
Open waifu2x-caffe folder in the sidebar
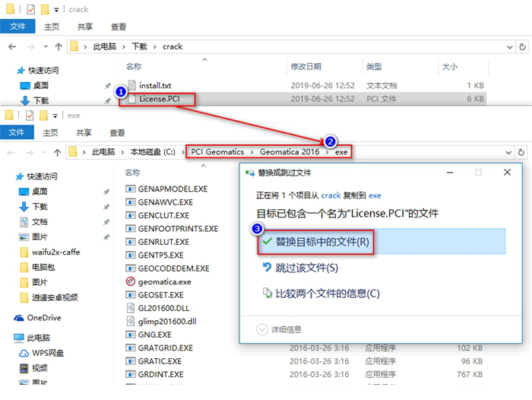pyautogui.click(x=56, y=252)
